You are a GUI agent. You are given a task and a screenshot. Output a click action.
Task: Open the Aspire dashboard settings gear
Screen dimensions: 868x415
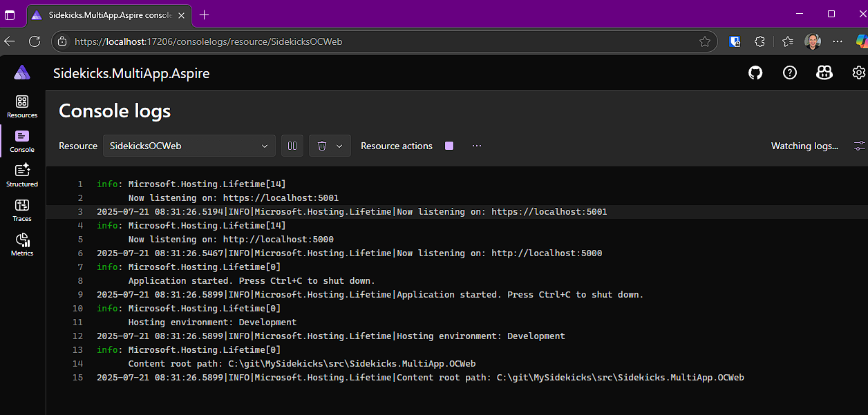[x=858, y=73]
